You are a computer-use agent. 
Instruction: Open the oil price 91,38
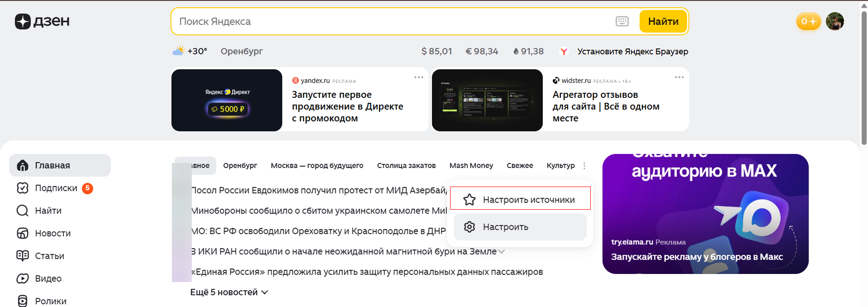tap(528, 51)
